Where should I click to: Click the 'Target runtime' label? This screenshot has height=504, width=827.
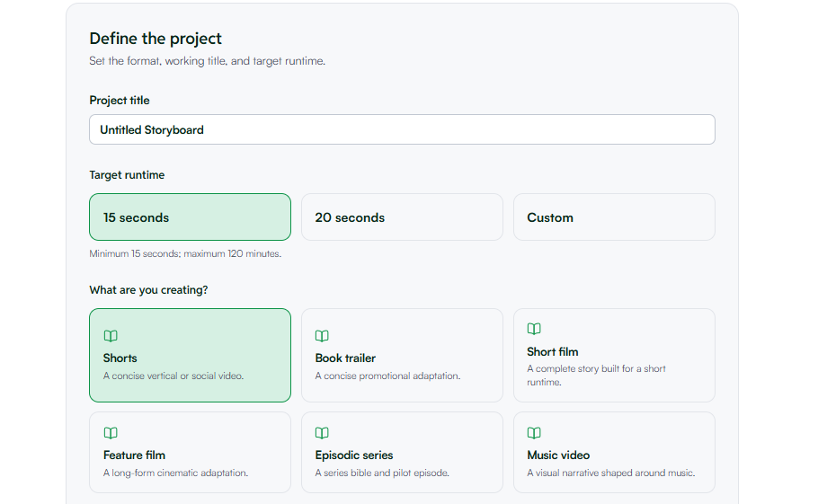click(127, 175)
